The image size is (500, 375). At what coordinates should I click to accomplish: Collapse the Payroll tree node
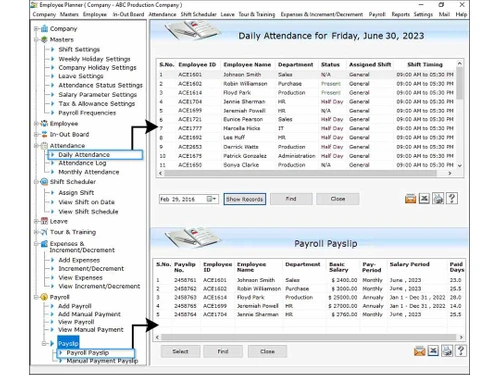(x=36, y=297)
